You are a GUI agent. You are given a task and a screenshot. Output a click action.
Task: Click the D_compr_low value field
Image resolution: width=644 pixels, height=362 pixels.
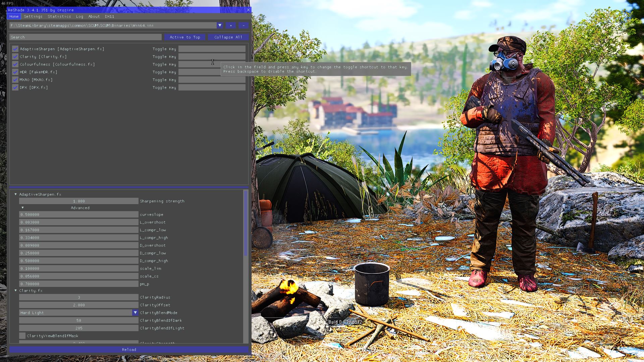click(x=78, y=253)
